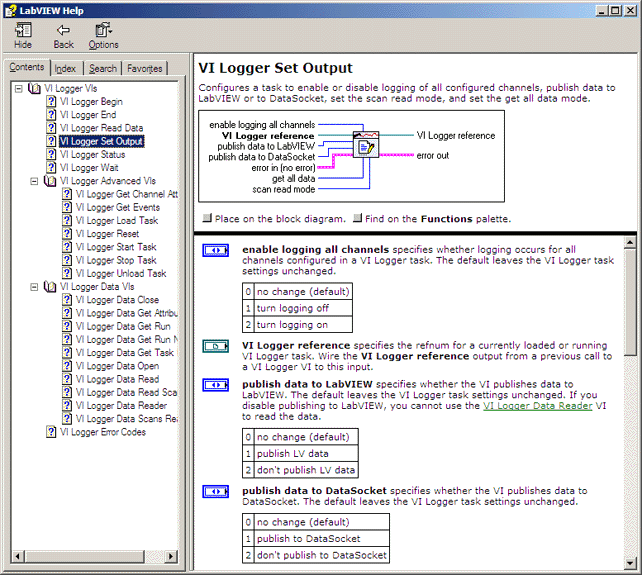
Task: Click the help page icon beside VI Logger Begin
Action: [51, 101]
